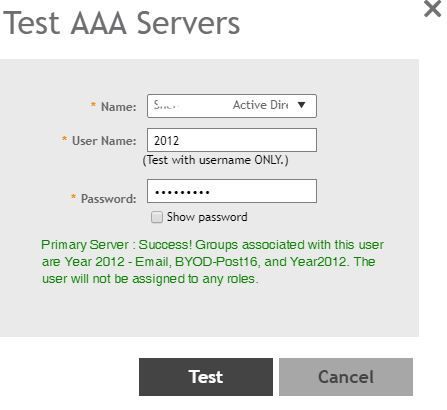Image resolution: width=447 pixels, height=410 pixels.
Task: Click the BYOD-Post16 group text in message
Action: click(216, 262)
